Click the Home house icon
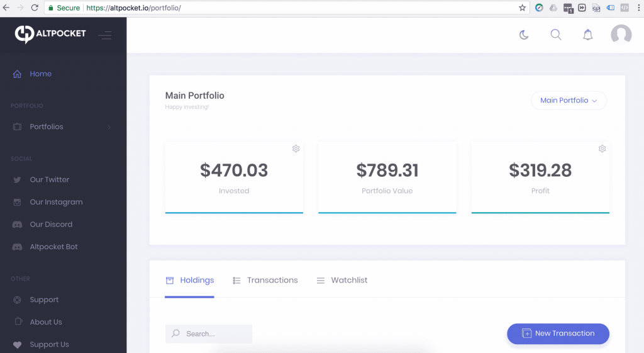This screenshot has height=353, width=644. click(17, 74)
